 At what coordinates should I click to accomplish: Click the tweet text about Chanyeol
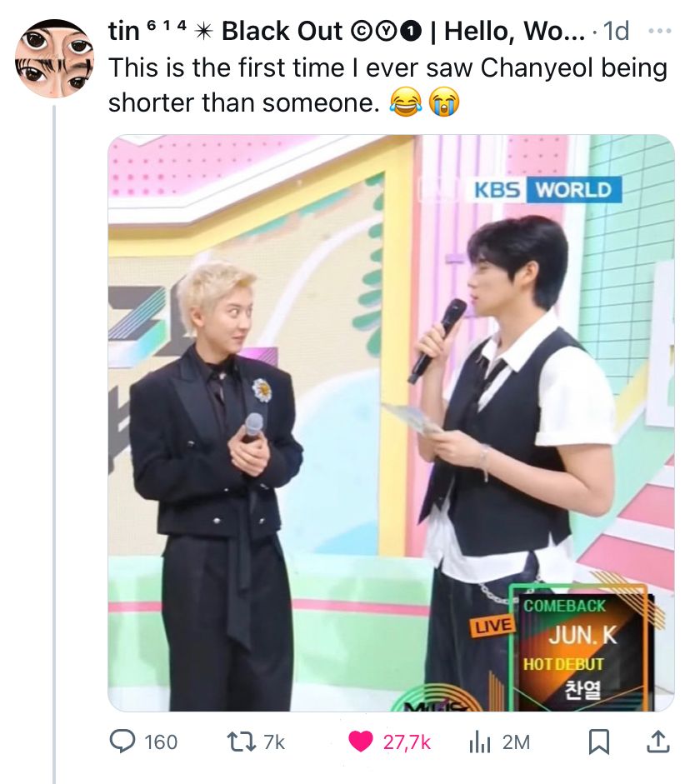(x=388, y=85)
